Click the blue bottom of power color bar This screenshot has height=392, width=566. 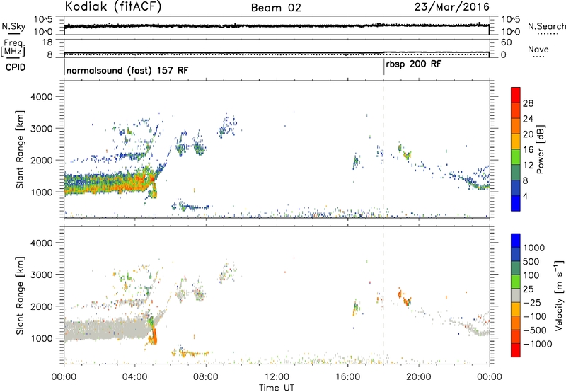516,203
